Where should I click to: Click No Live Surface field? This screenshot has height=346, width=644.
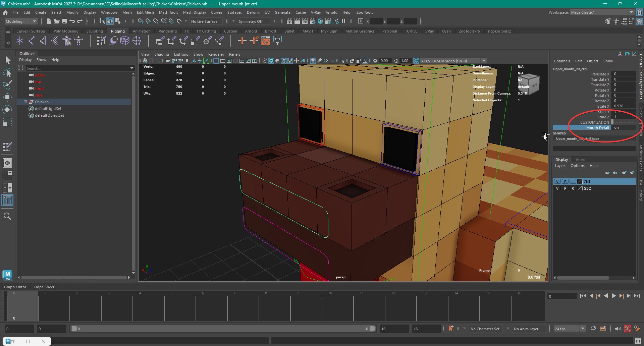(206, 21)
